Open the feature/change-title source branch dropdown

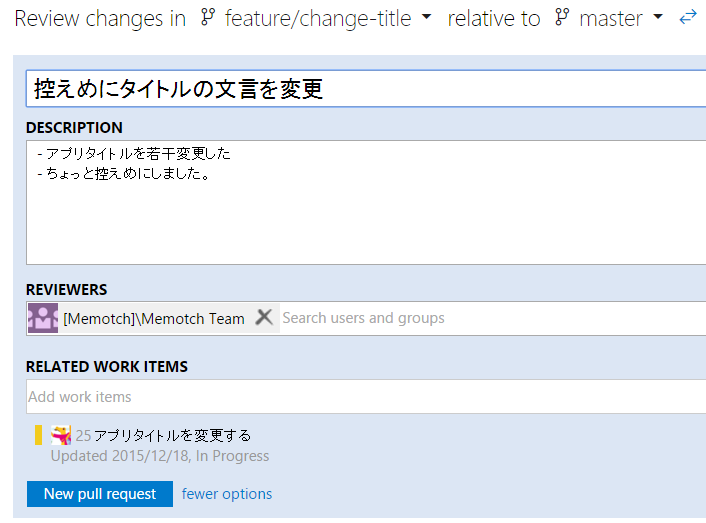point(427,18)
